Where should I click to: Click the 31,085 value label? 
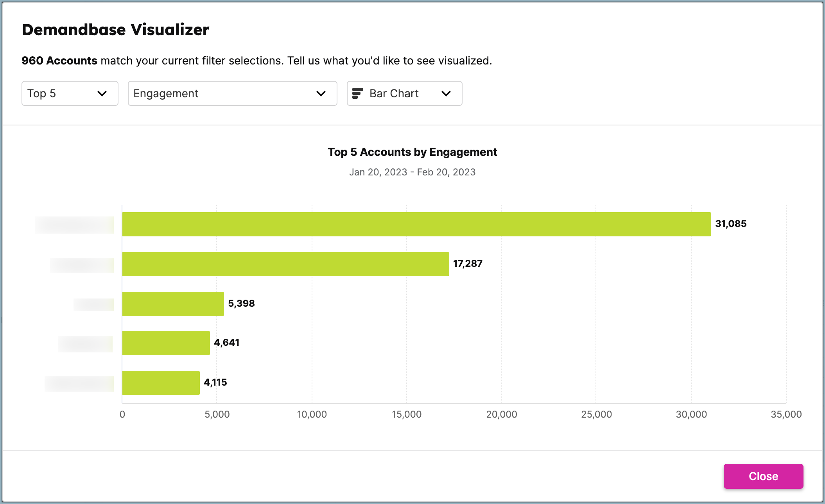pos(731,224)
